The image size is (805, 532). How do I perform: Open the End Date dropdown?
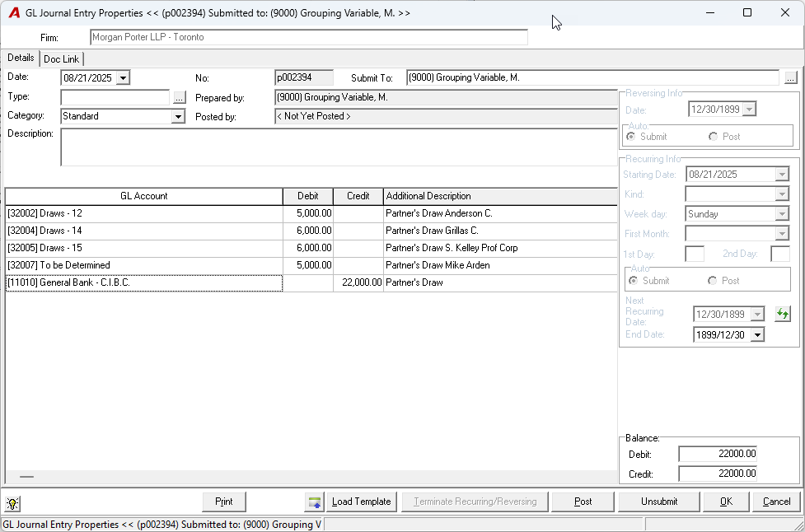(x=757, y=335)
